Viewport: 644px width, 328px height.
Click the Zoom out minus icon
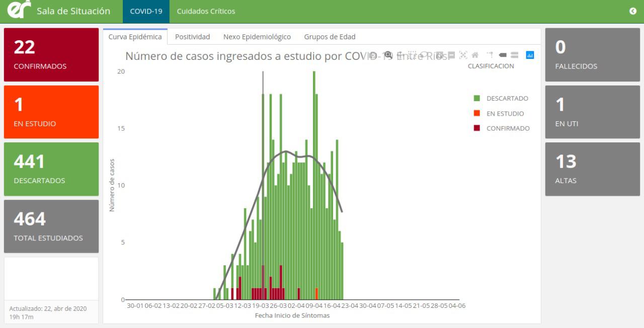(451, 55)
